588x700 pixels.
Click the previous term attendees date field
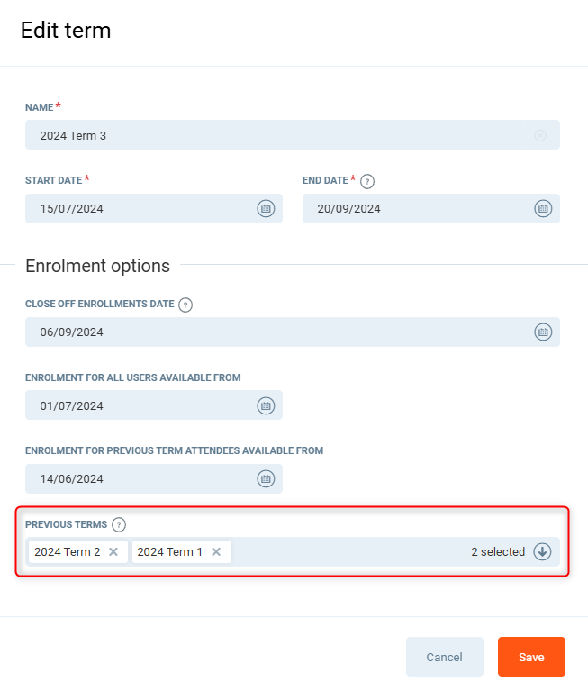coord(135,478)
